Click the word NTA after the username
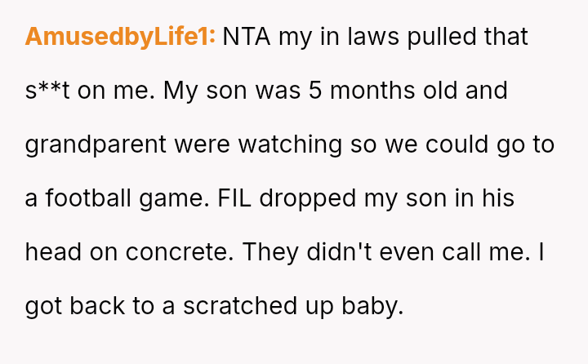588x364 pixels. coord(247,37)
